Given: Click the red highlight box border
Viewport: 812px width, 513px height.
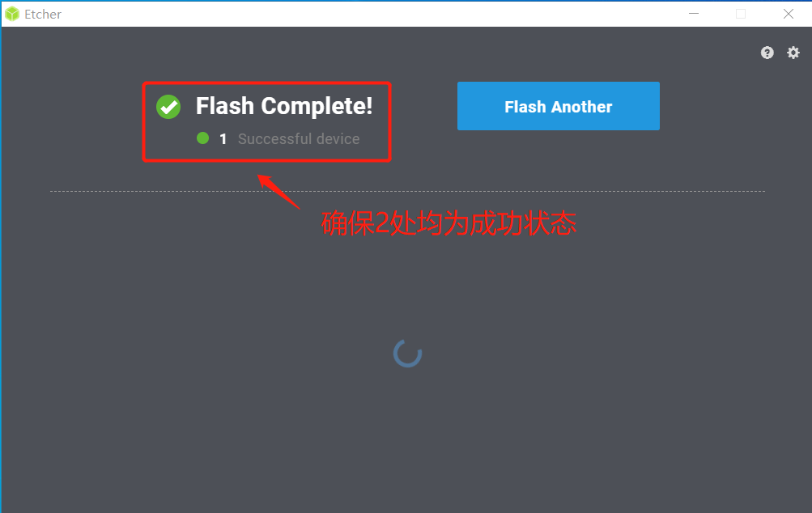Looking at the screenshot, I should [266, 83].
